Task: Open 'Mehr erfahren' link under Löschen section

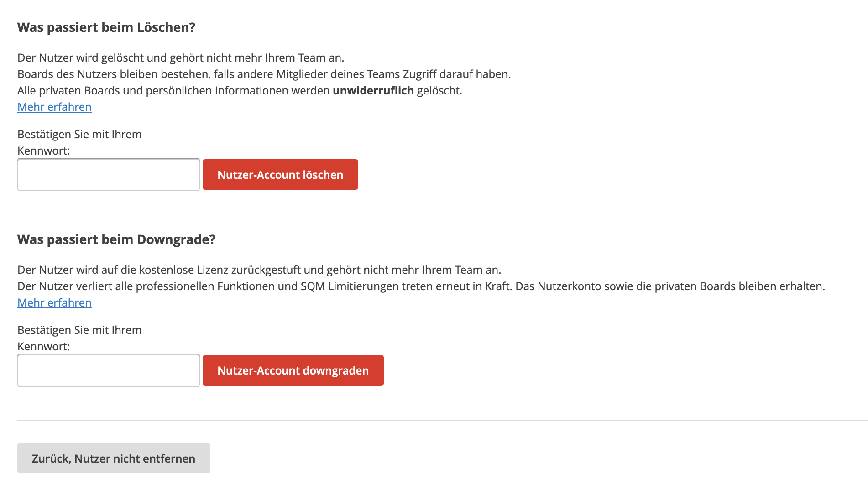Action: pos(54,107)
